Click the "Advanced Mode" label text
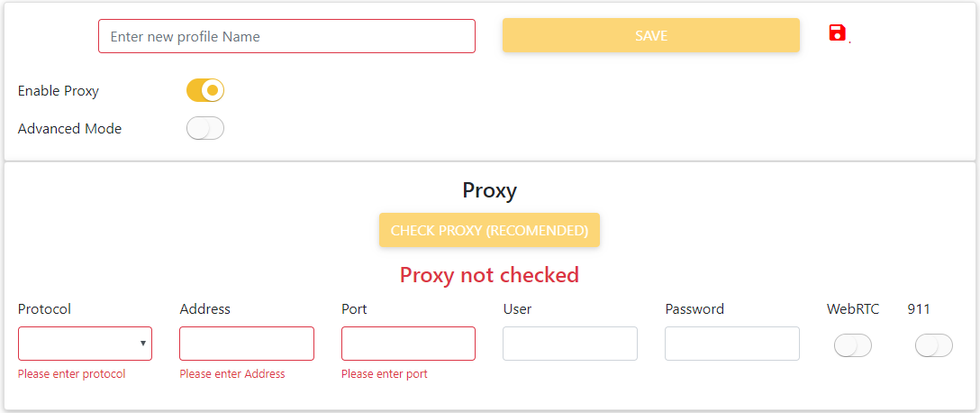980x413 pixels. pyautogui.click(x=69, y=129)
